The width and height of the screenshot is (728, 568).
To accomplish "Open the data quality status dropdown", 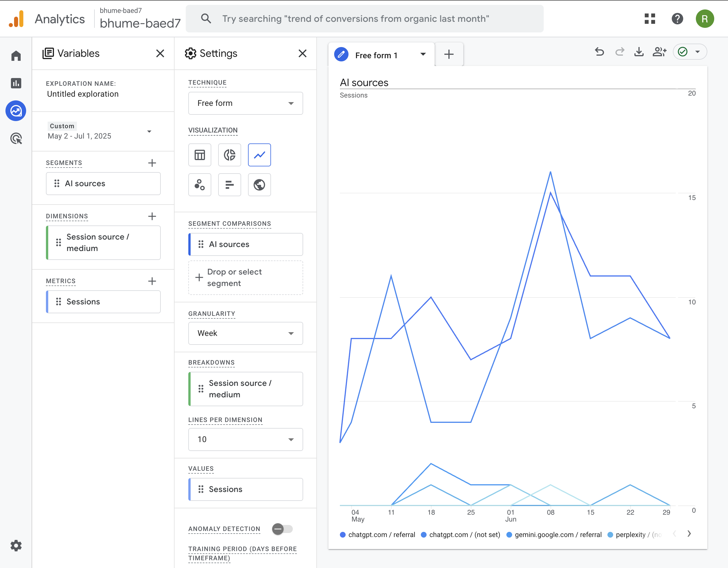I will tap(690, 52).
